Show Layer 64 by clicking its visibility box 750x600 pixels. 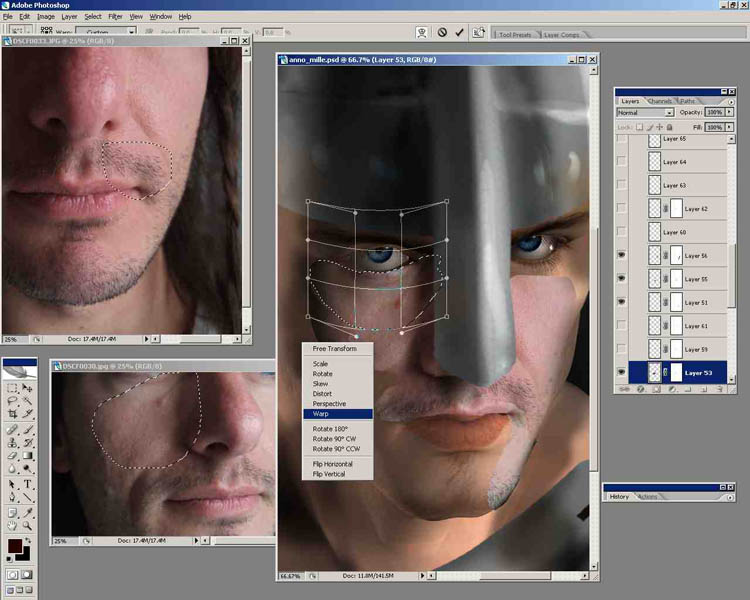[x=622, y=161]
